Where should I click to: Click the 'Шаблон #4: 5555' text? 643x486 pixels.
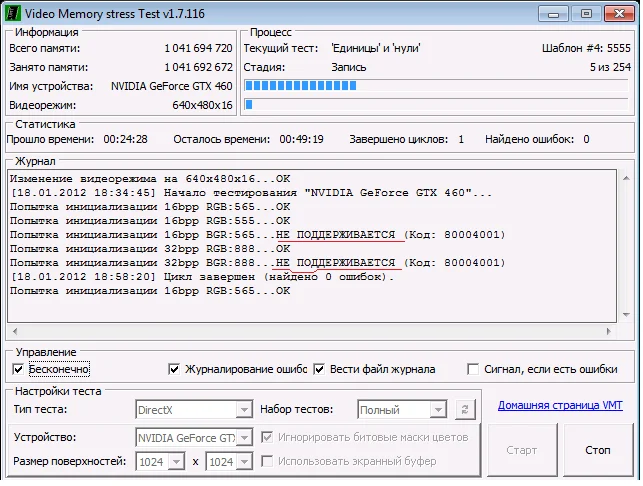(586, 48)
